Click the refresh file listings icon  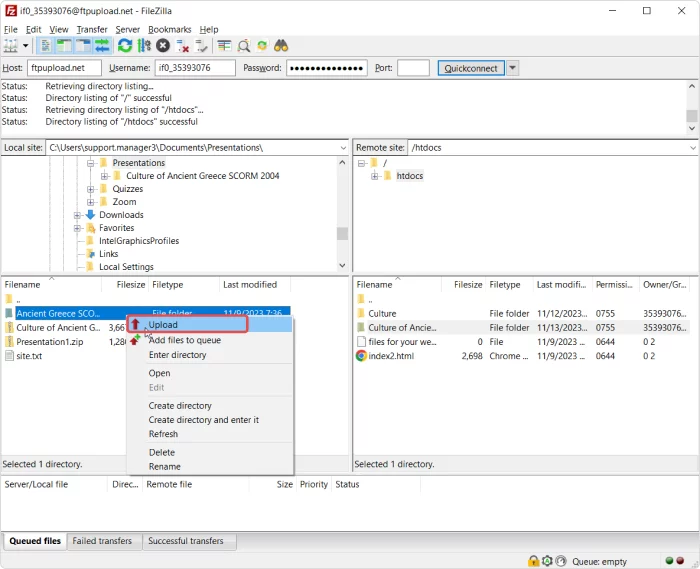pyautogui.click(x=125, y=46)
